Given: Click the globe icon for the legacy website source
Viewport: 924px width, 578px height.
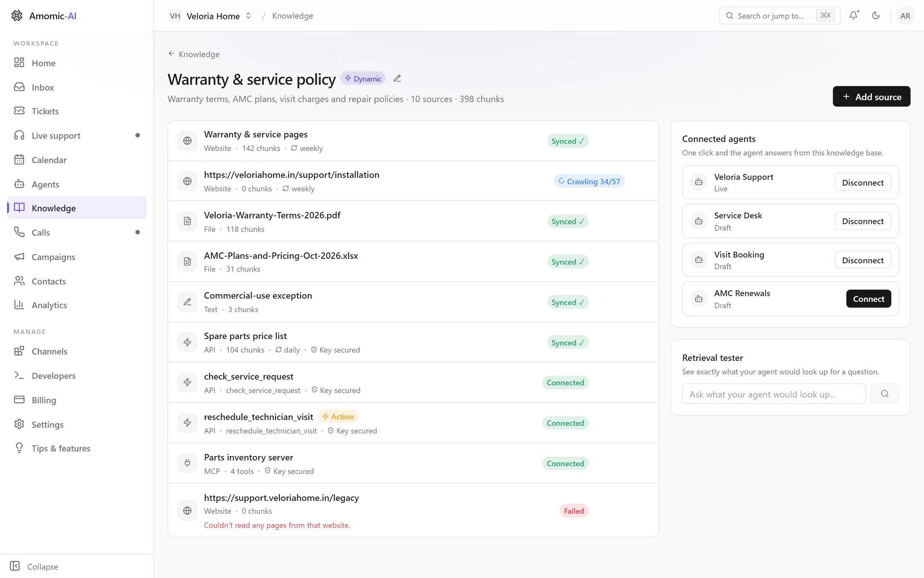Looking at the screenshot, I should tap(187, 510).
